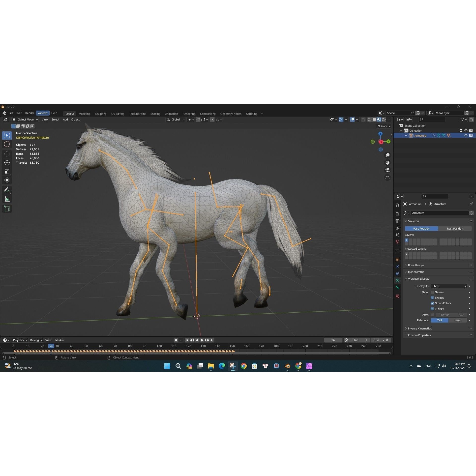The image size is (476, 476).
Task: Enable the Names checkbox under Show
Action: [432, 292]
